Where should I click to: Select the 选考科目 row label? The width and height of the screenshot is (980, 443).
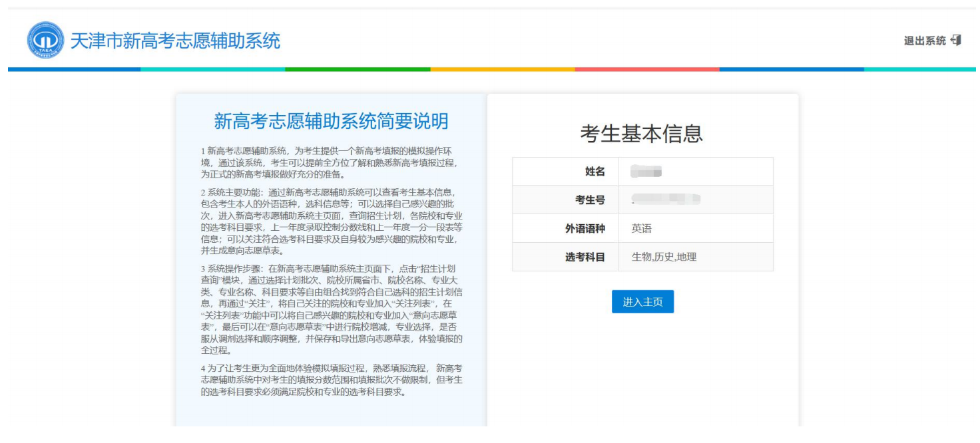(x=585, y=257)
